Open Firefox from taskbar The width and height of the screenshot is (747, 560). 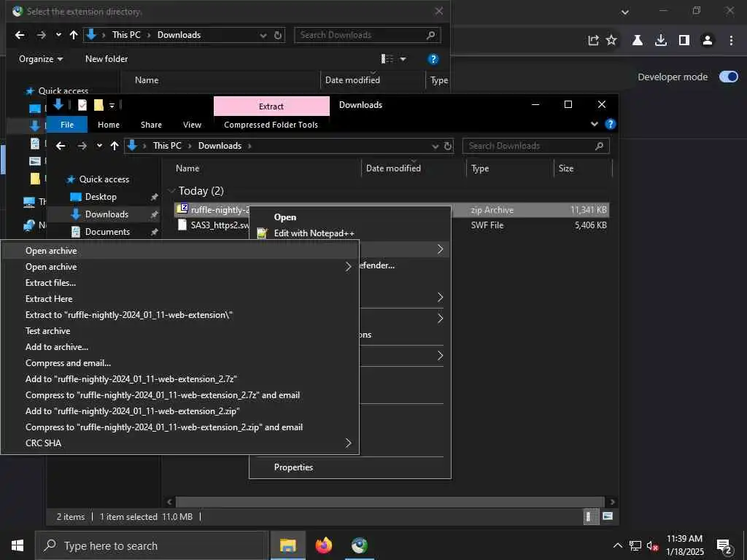click(x=323, y=545)
